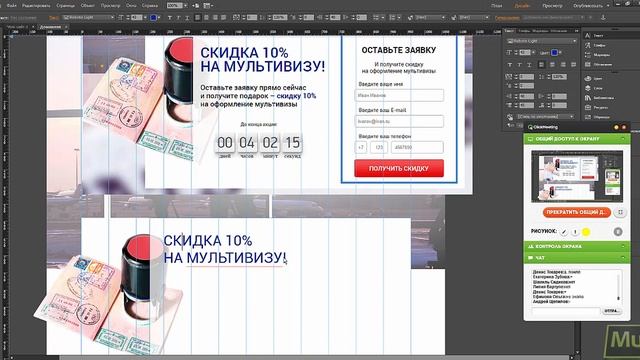Toggle bold in the Text panel
The image size is (640, 360).
[x=510, y=65]
